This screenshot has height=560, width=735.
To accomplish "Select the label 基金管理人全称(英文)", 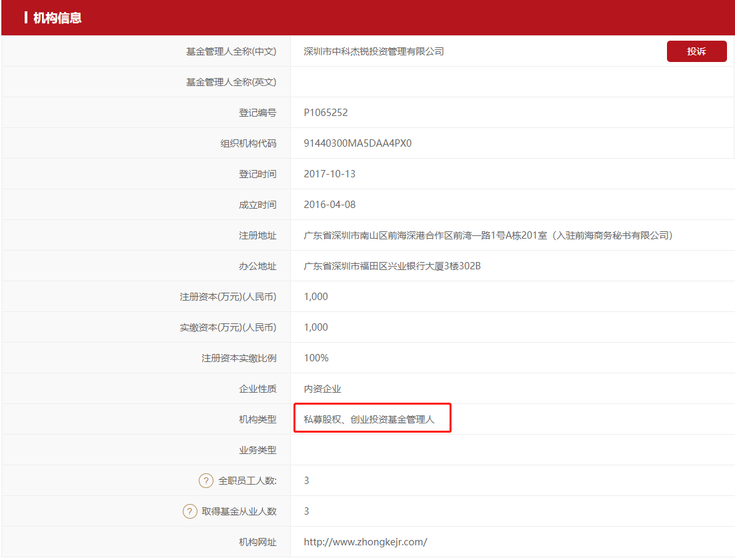I will point(231,82).
